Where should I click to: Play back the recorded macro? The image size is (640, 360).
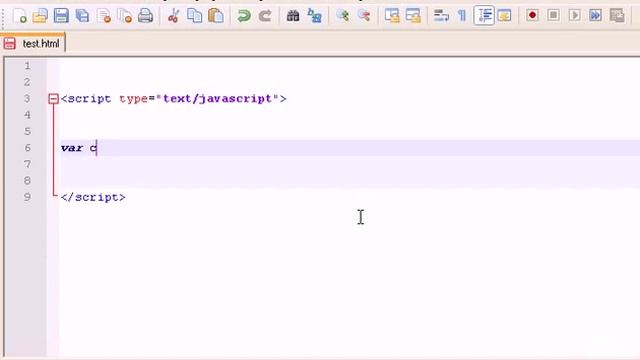[x=575, y=16]
